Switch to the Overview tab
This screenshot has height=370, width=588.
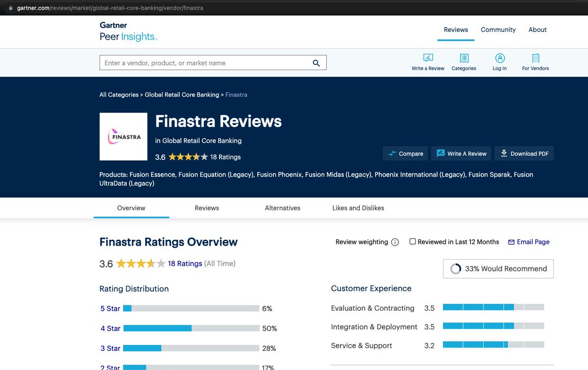pyautogui.click(x=131, y=208)
